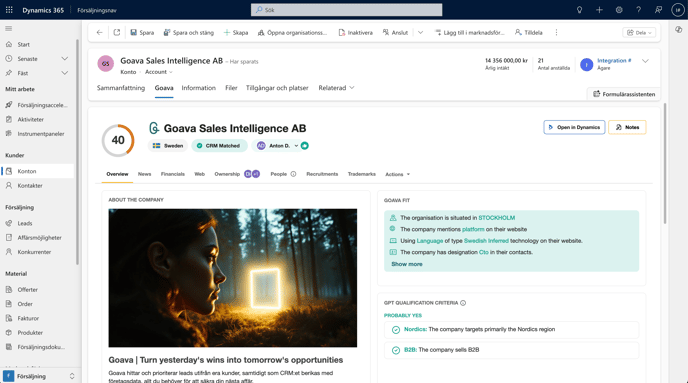Open the chat assistant icon in top bar
Image resolution: width=688 pixels, height=383 pixels.
658,10
